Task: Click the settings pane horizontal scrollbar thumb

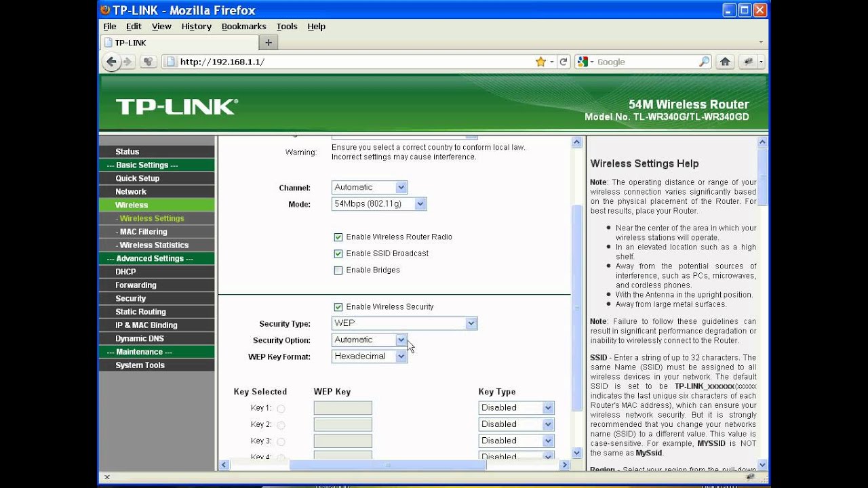Action: coord(387,465)
